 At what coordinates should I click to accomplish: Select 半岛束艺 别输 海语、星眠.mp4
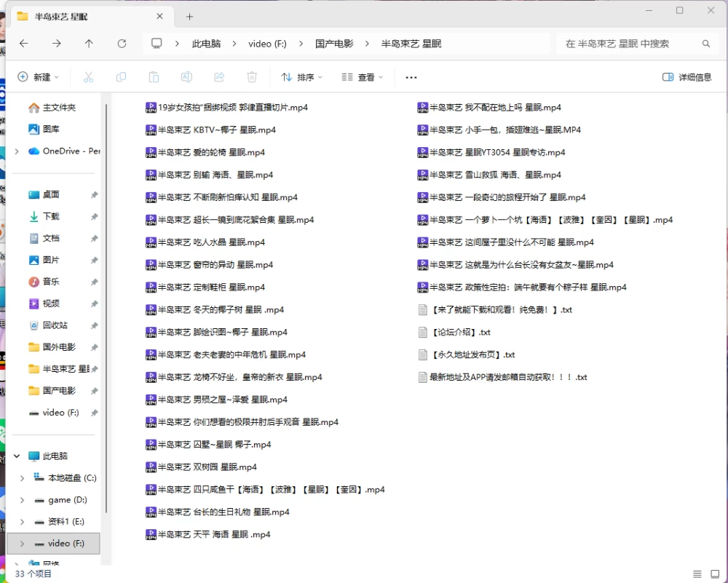coord(209,175)
